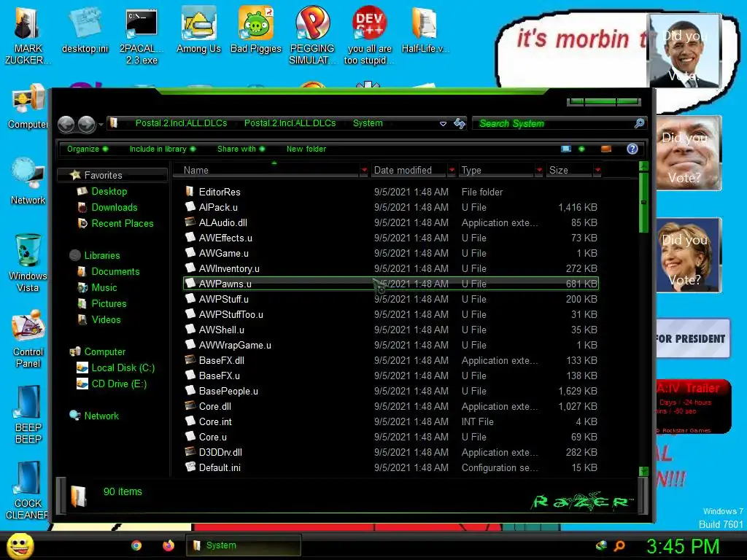This screenshot has width=747, height=560.
Task: Select the AWPawns.u file row
Action: (x=391, y=284)
